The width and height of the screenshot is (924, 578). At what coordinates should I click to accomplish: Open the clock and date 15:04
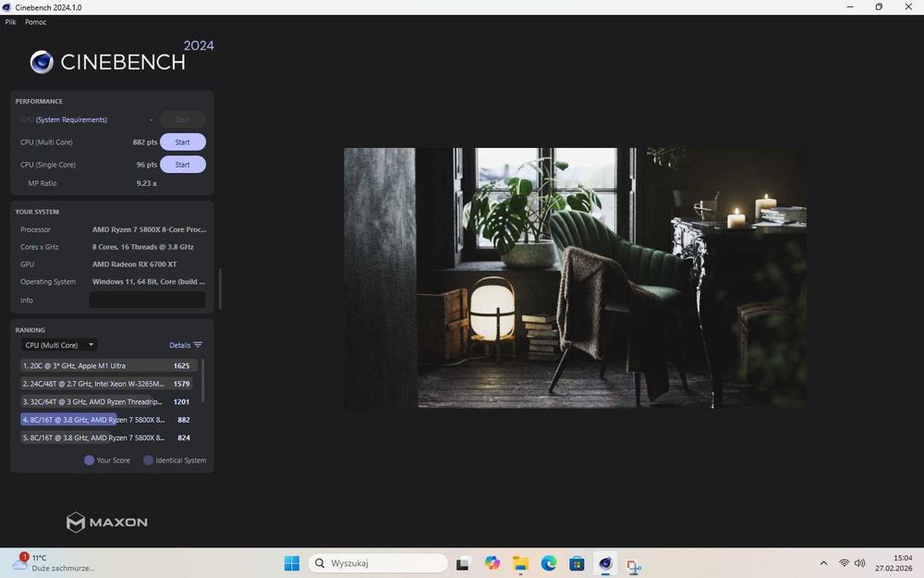(894, 563)
